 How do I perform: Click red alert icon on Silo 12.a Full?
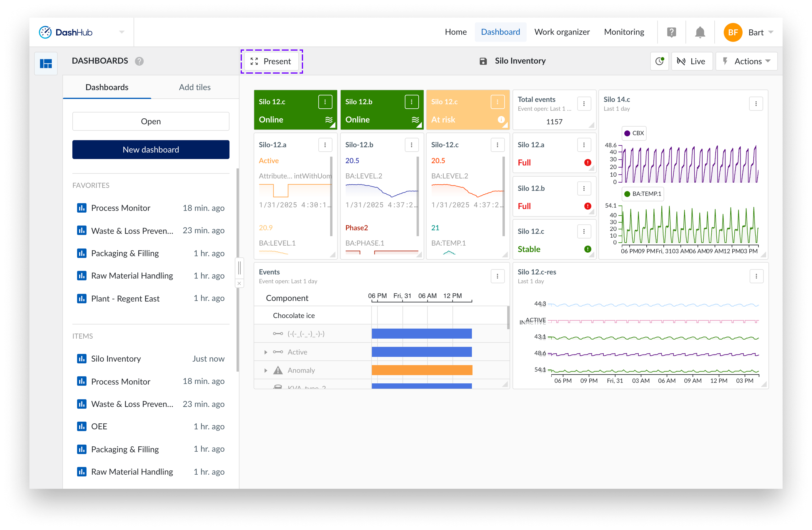click(588, 163)
